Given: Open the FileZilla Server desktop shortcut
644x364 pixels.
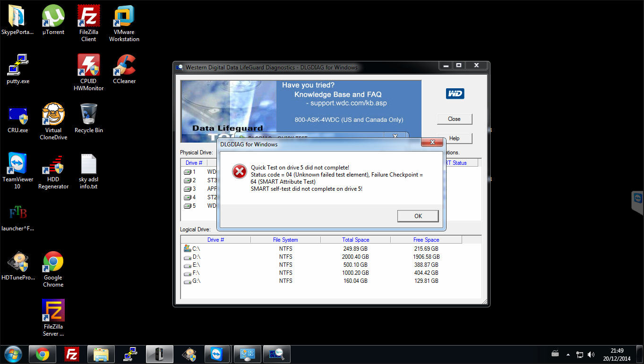Looking at the screenshot, I should pos(53,318).
